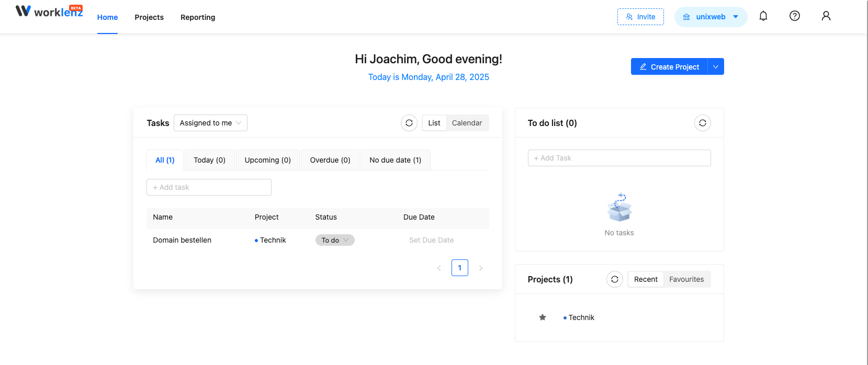Click the Due Date column header
The image size is (868, 365).
click(419, 217)
